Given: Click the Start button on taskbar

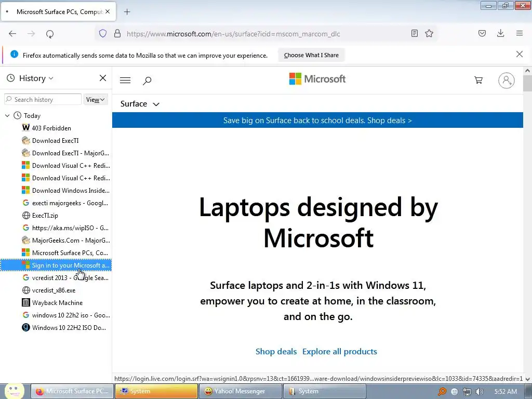Looking at the screenshot, I should pos(14,391).
